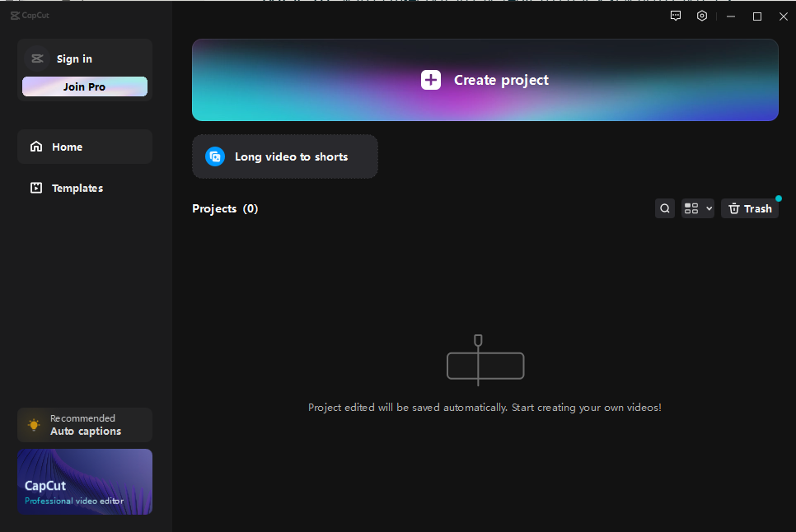
Task: Open Long video to shorts tool
Action: 285,156
